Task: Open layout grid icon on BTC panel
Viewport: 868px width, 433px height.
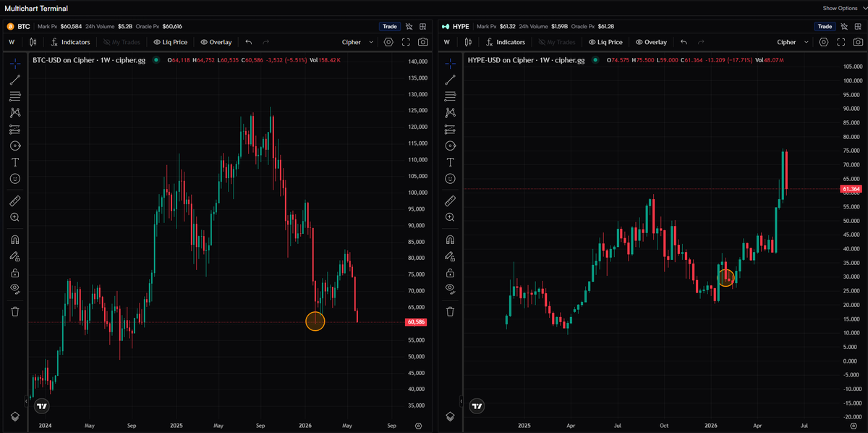Action: click(x=424, y=26)
